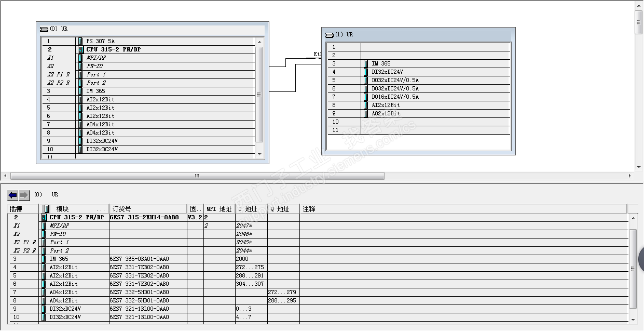Click the IM 365 icon in the detail table
The image size is (644, 331).
point(44,259)
